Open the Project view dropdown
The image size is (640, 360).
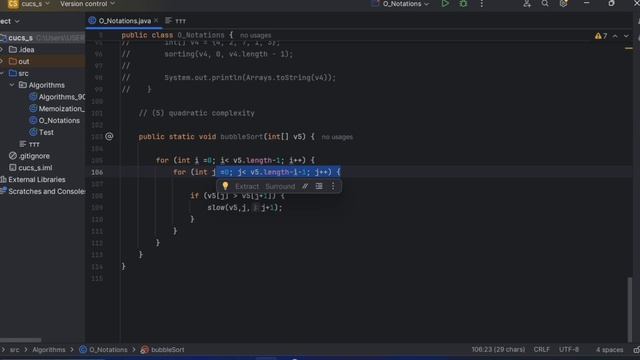[9, 21]
